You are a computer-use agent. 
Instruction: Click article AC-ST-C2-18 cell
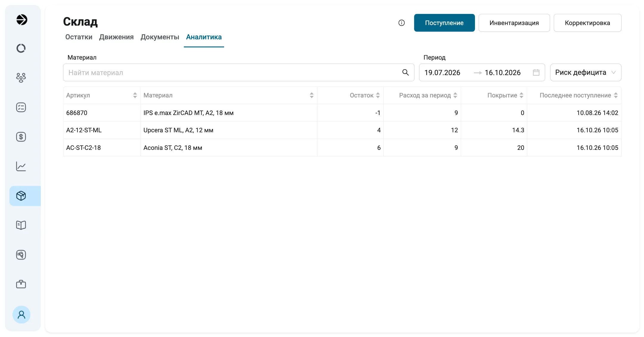[102, 147]
